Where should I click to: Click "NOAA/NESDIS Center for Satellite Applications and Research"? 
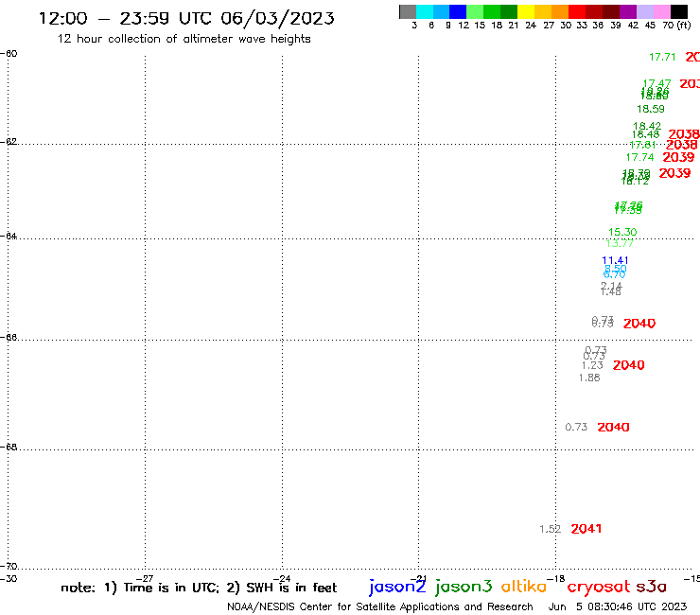(380, 607)
